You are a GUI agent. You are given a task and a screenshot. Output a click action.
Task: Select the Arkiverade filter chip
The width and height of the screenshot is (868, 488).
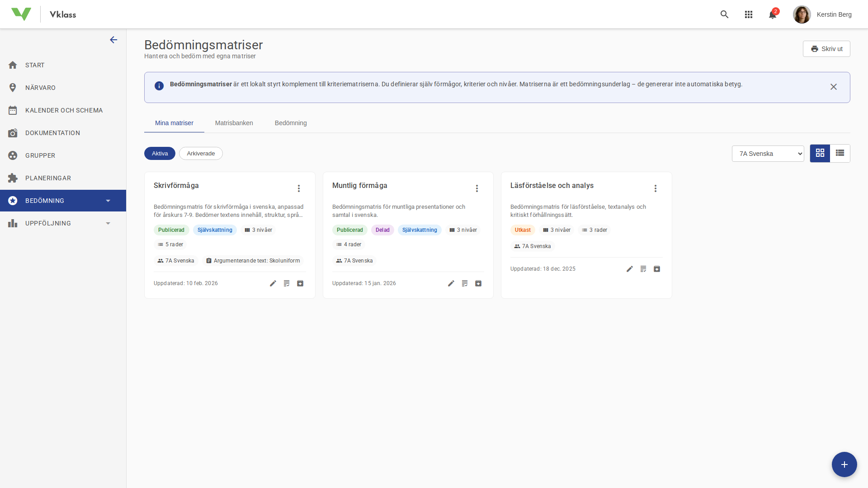click(x=201, y=153)
